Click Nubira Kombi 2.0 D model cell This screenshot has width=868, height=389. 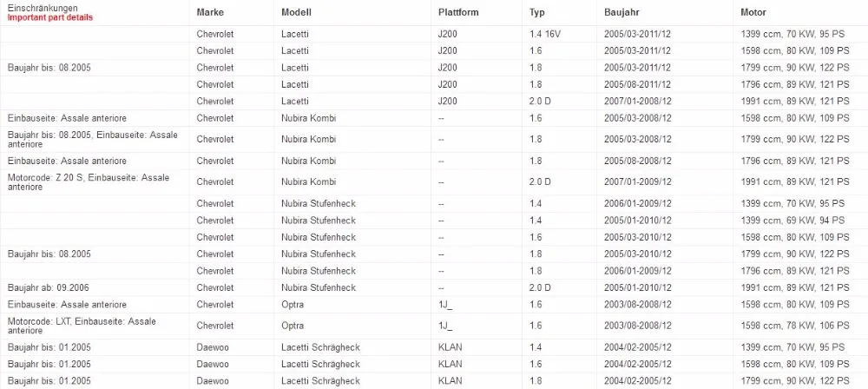(x=308, y=181)
